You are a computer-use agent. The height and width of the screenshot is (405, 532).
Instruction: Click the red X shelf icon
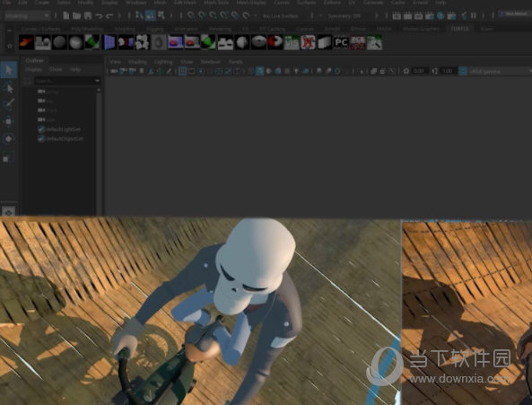pos(308,42)
